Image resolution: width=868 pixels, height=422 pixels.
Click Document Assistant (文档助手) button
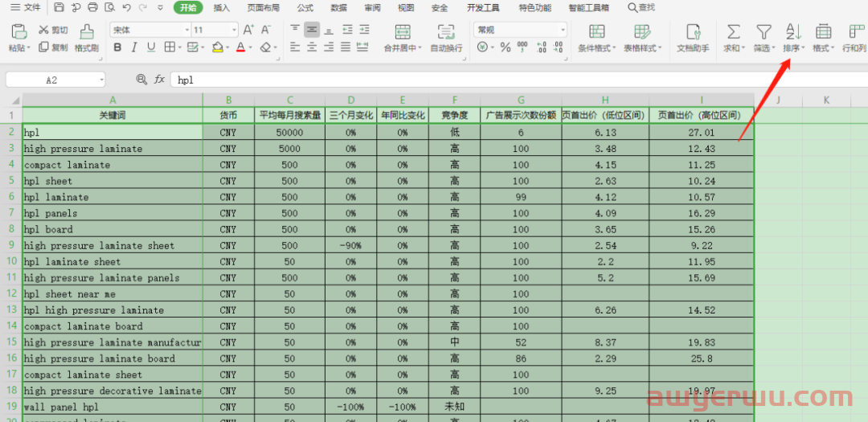[x=693, y=38]
